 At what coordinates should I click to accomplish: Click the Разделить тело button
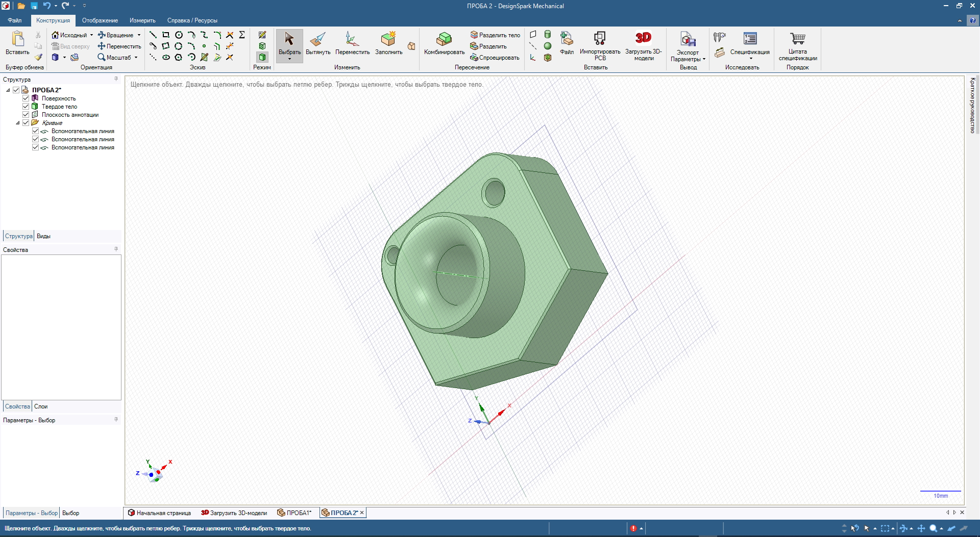pyautogui.click(x=495, y=35)
